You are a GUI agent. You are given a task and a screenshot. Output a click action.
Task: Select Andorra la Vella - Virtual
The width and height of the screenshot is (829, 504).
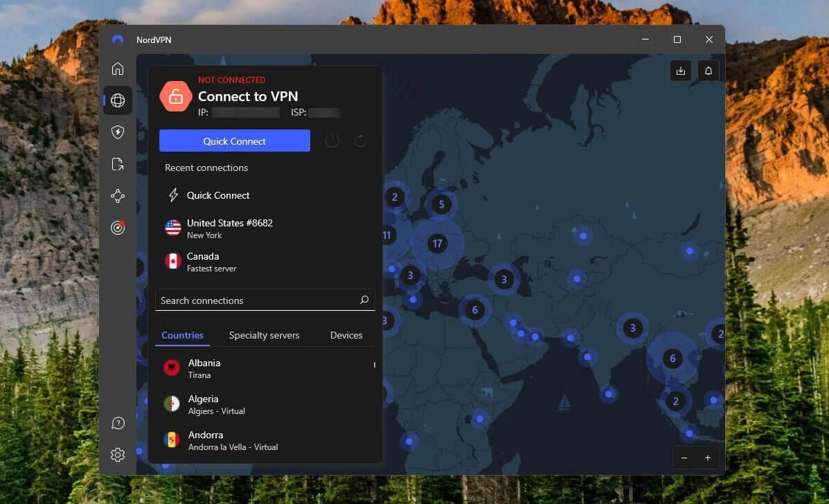[265, 440]
